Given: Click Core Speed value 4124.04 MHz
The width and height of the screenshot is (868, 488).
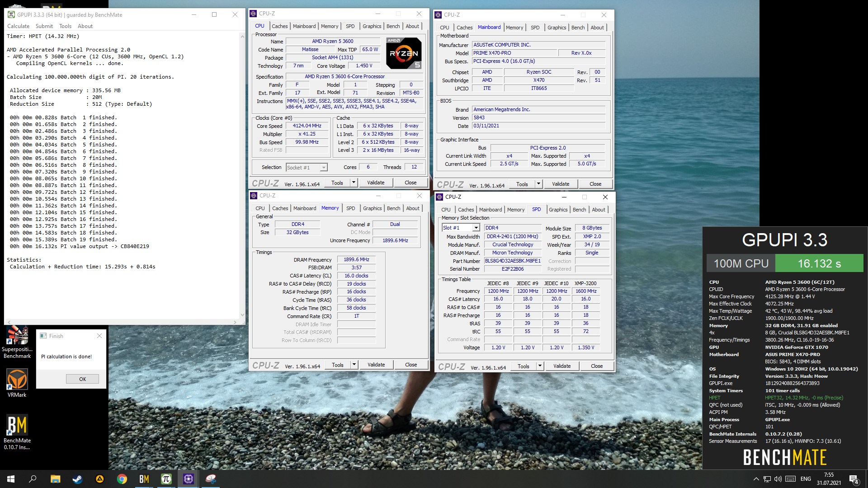Looking at the screenshot, I should click(307, 126).
